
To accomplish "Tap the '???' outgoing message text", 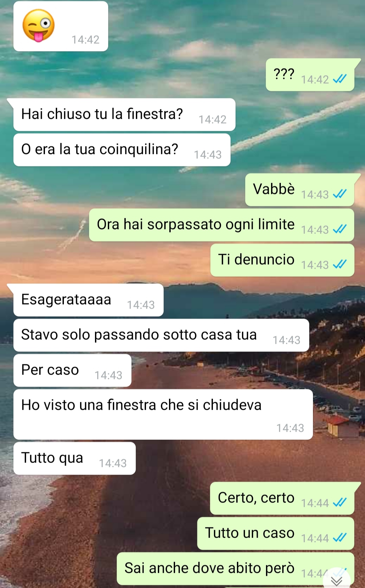I will [x=284, y=74].
